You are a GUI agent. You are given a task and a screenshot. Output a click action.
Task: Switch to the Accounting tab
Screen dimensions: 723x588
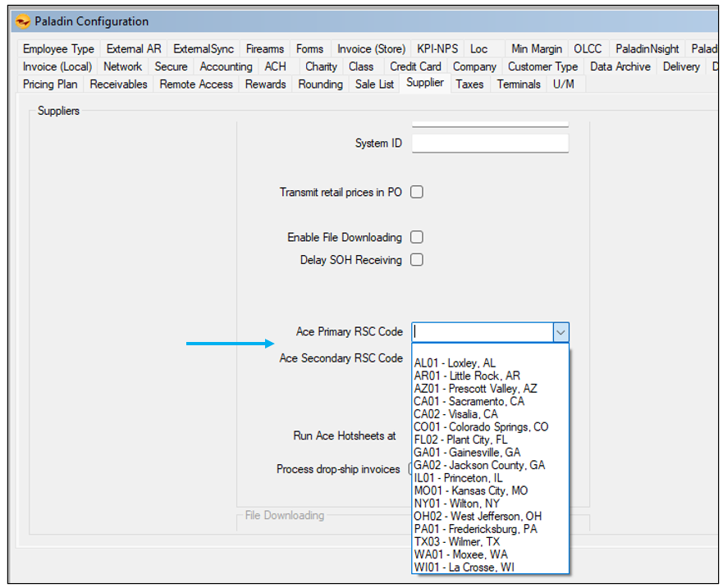[226, 66]
